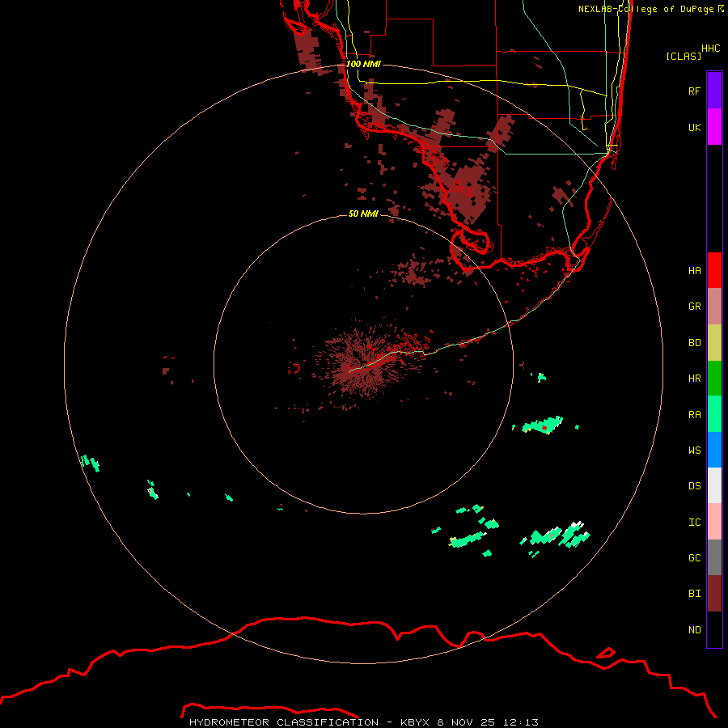Screen dimensions: 728x728
Task: Click the GC legend label
Action: (694, 558)
